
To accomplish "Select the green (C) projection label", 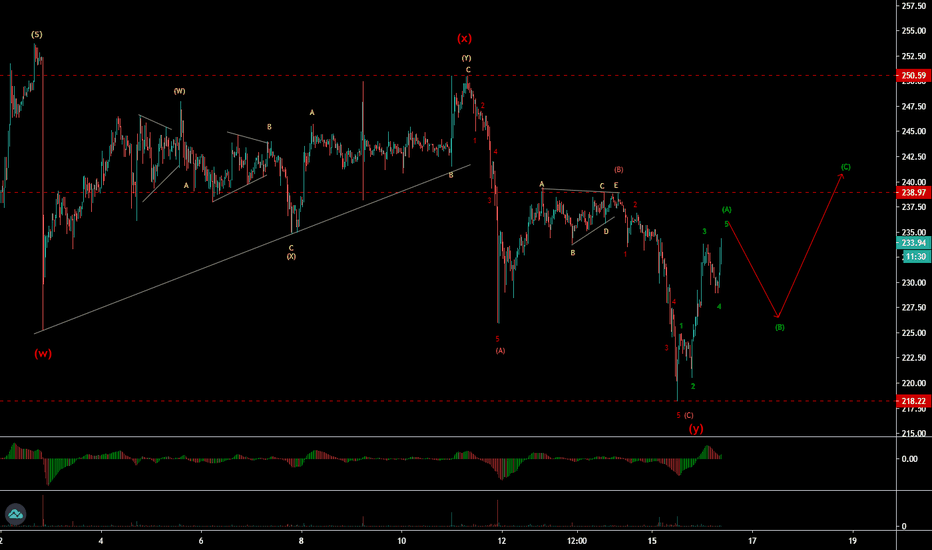I will click(x=846, y=167).
